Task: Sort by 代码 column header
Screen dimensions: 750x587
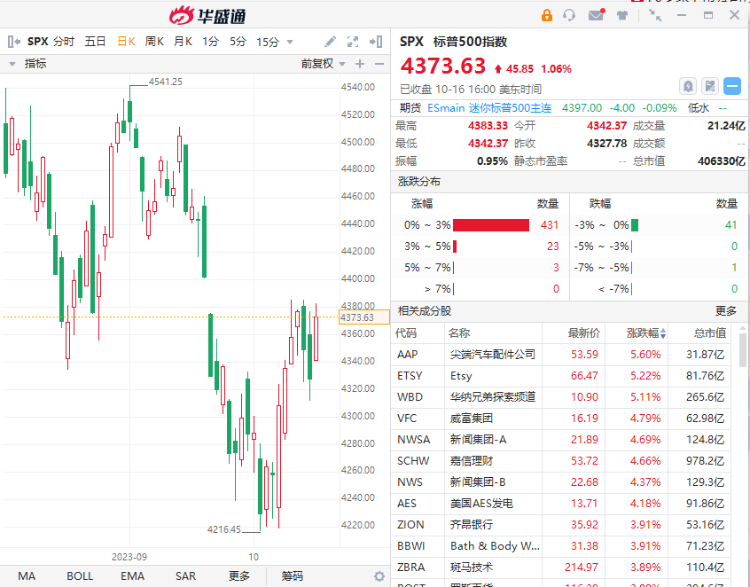Action: click(x=406, y=333)
